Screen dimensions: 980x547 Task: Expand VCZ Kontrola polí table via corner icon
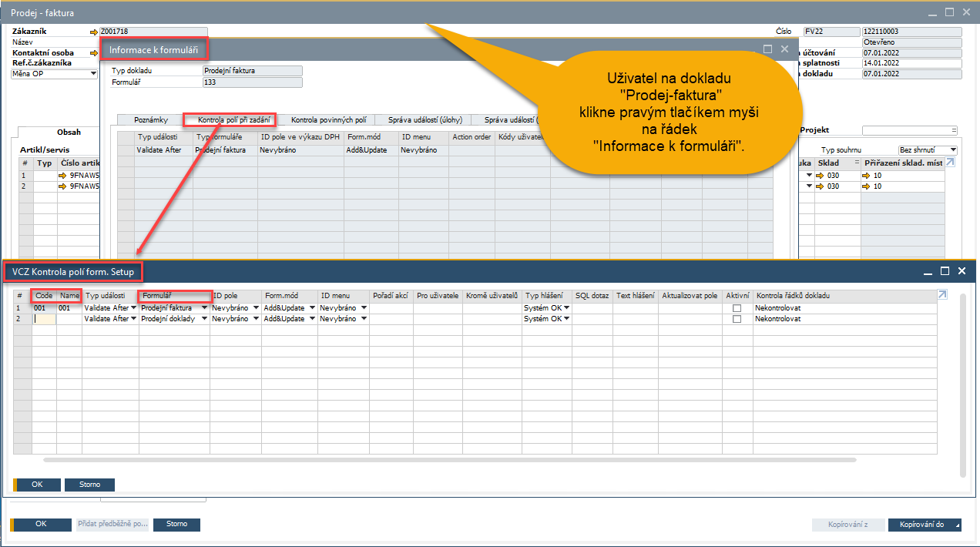(x=942, y=295)
